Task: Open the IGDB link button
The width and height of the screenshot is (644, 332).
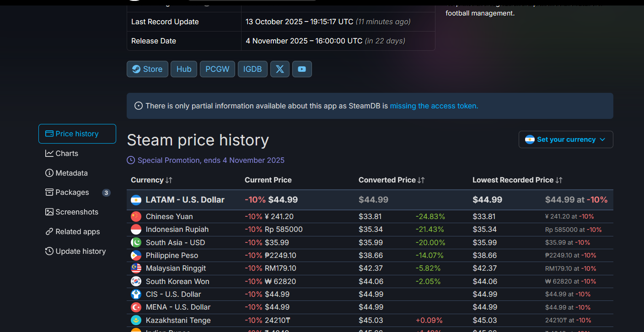Action: pos(252,69)
